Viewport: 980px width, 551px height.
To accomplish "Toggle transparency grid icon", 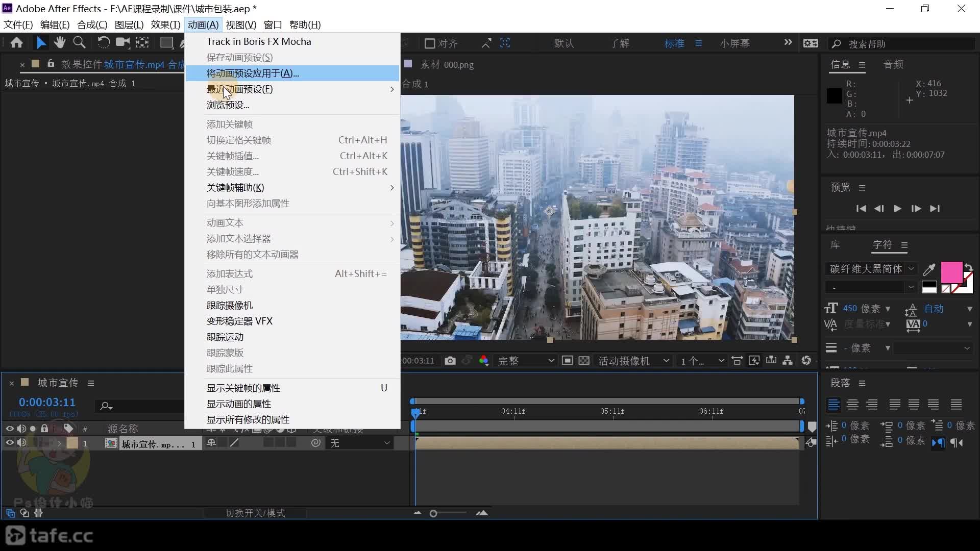I will point(584,361).
